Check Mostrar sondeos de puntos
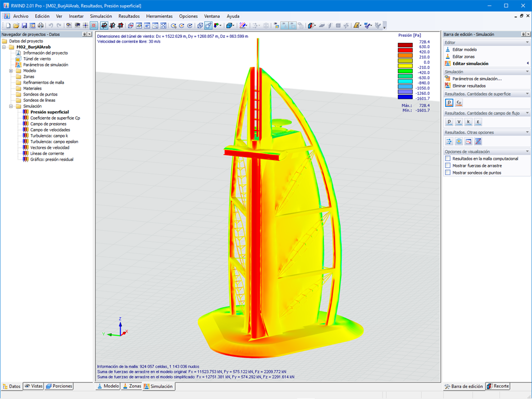Screen dimensions: 532x399 [447, 172]
